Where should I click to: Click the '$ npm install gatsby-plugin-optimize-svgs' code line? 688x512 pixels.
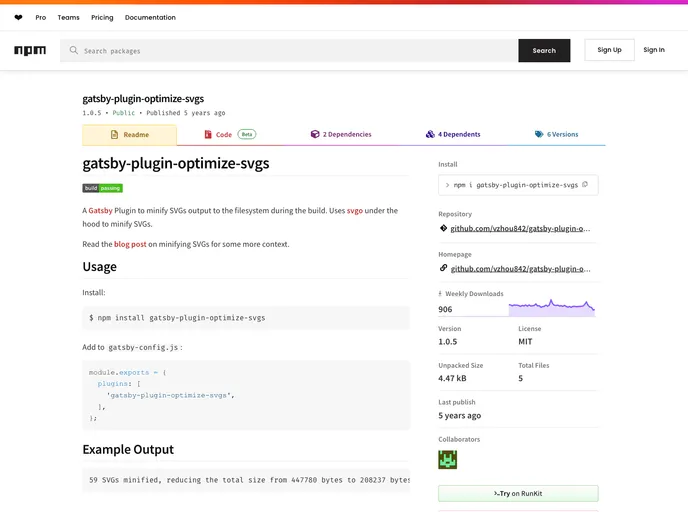point(177,318)
